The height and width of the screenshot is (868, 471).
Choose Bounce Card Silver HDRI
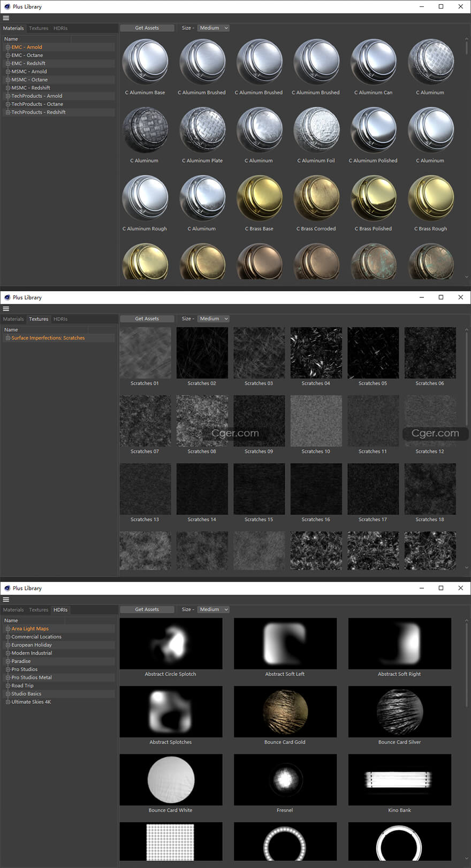[400, 711]
